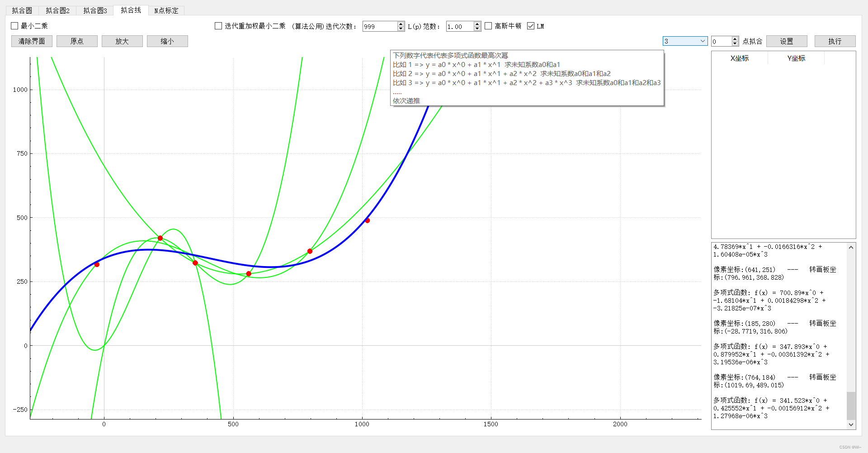Switch to the N点标定 tab
Screen dimensions: 868x453
coord(166,10)
